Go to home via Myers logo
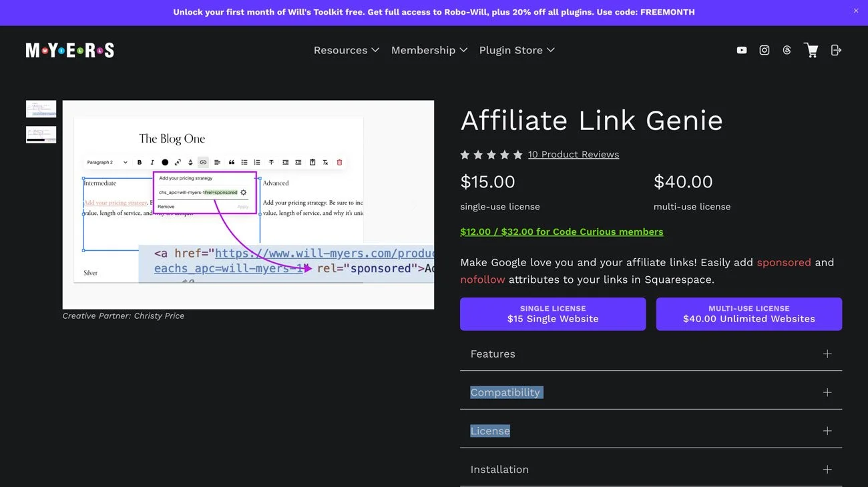This screenshot has width=868, height=487. tap(70, 50)
